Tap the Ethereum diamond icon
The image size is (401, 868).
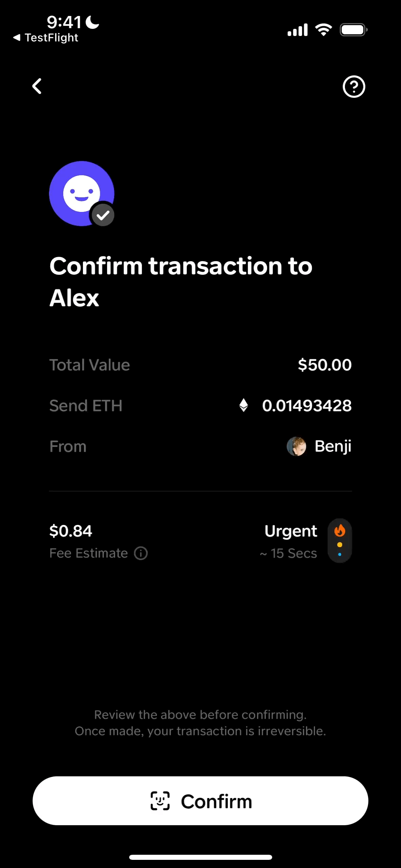[x=243, y=405]
